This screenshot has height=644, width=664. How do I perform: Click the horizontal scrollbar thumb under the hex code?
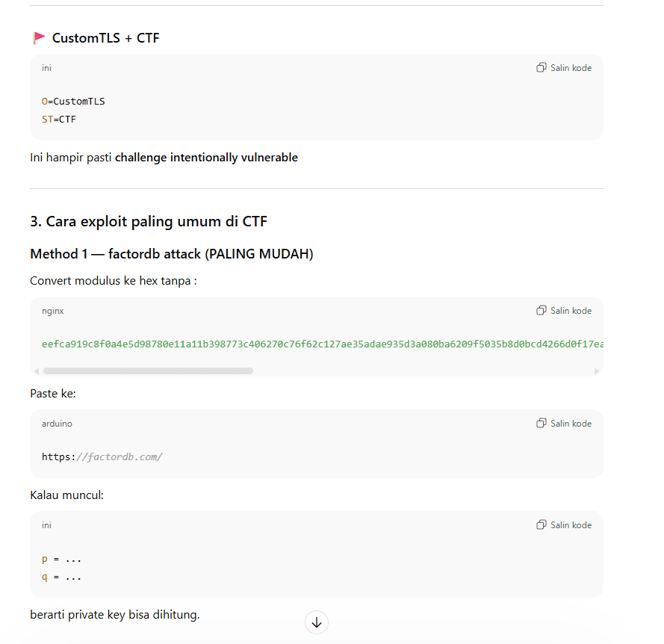(x=148, y=371)
